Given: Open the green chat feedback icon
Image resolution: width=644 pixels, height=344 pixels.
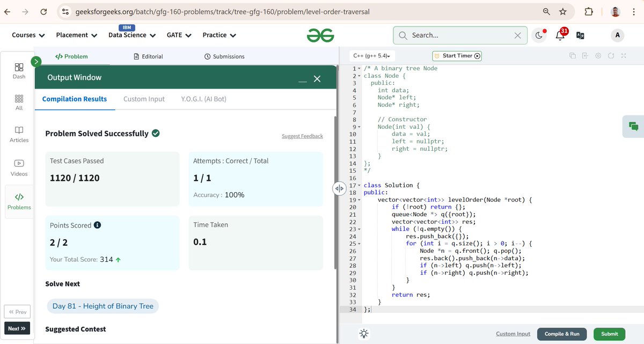Looking at the screenshot, I should 633,127.
